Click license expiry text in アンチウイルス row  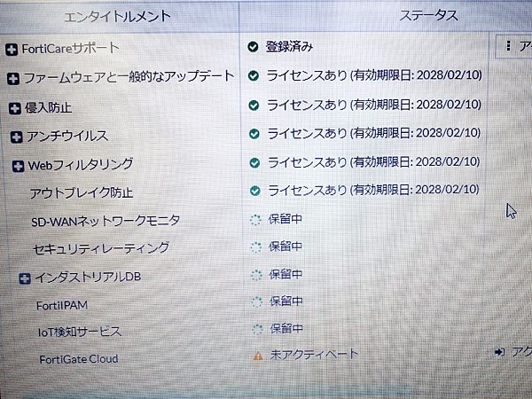[374, 133]
